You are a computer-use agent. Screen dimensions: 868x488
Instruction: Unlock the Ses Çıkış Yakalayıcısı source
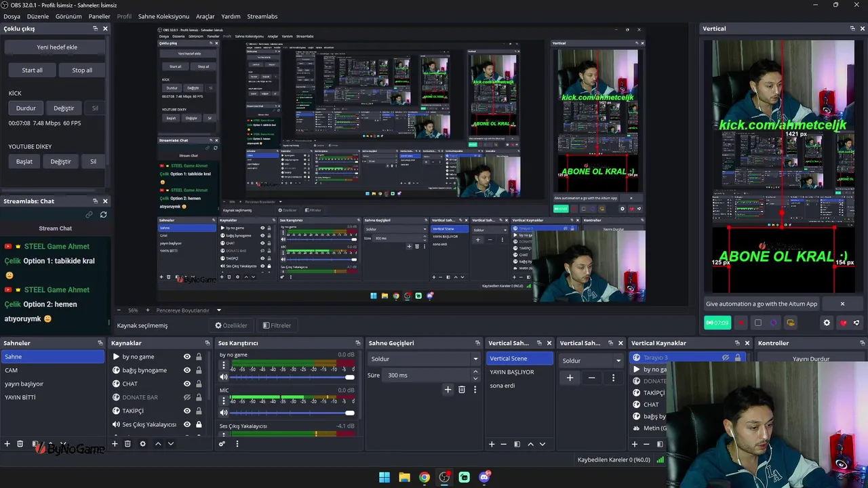click(199, 424)
